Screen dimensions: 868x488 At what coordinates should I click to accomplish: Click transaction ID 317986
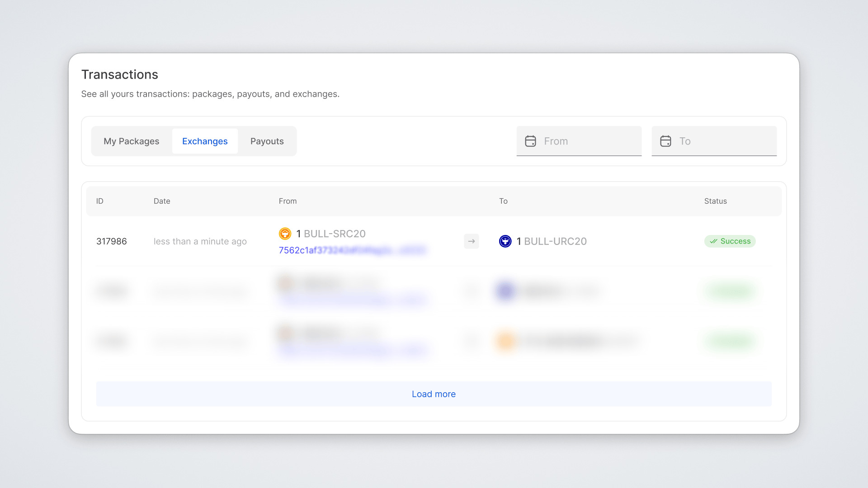pos(111,241)
